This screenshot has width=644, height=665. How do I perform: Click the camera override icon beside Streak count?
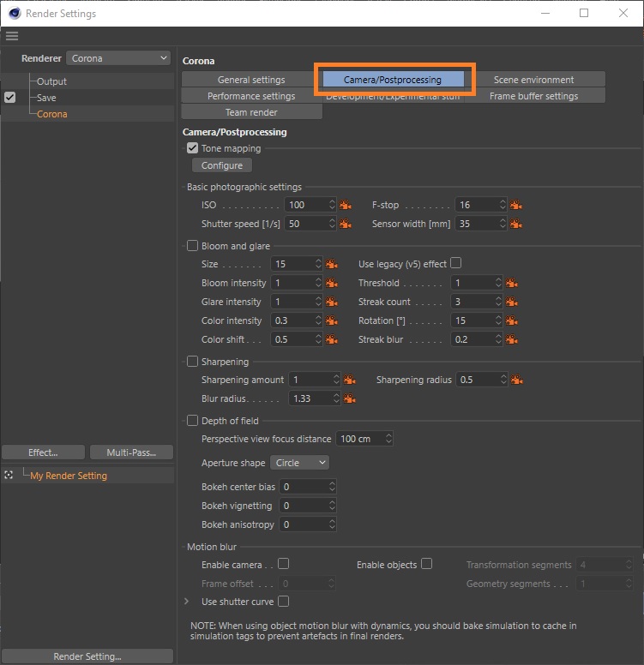point(512,302)
